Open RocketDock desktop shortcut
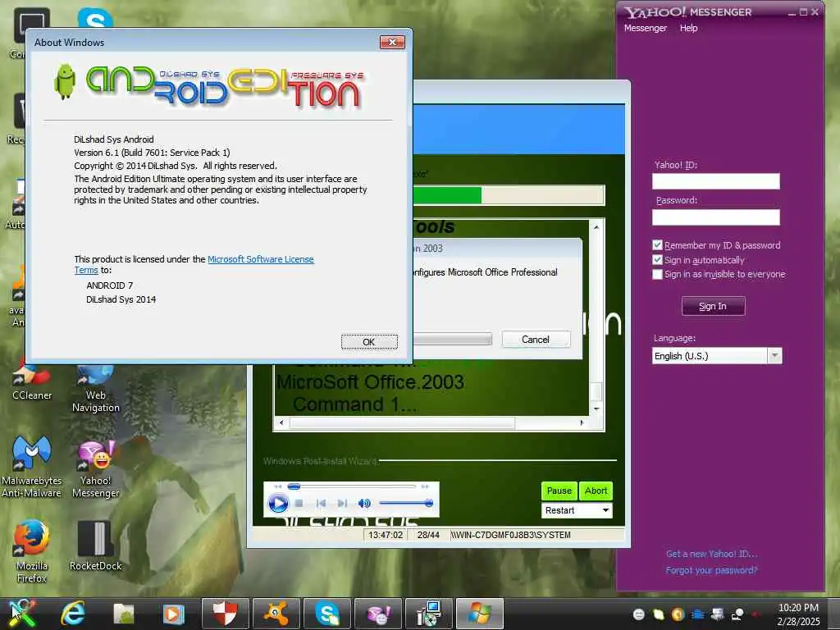 coord(95,546)
